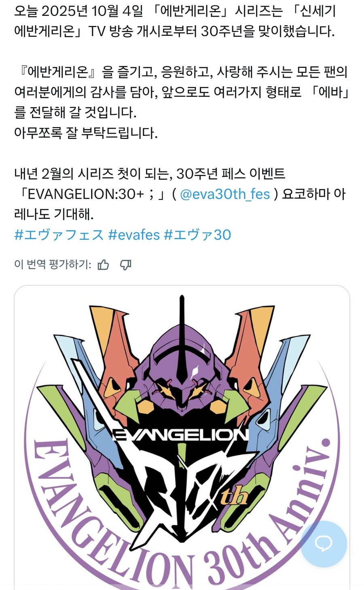Tap the gold 'th' lettering in image

point(234,496)
